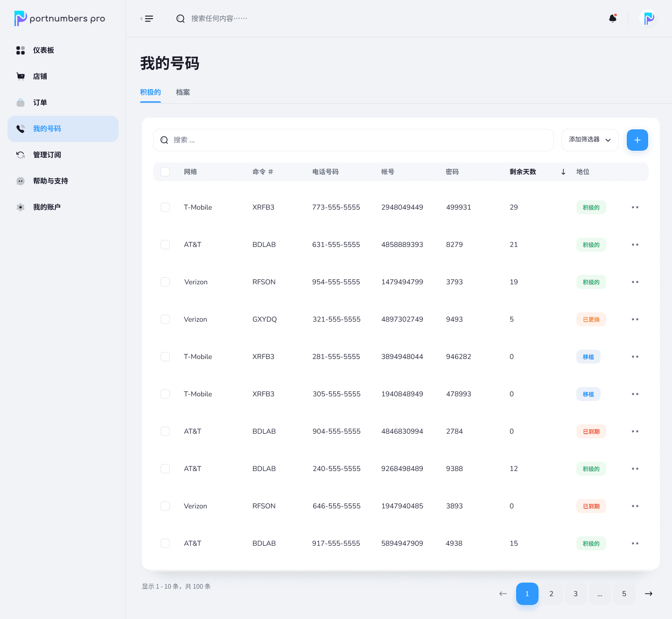672x619 pixels.
Task: Open row actions for 240-555-5555
Action: [x=635, y=469]
